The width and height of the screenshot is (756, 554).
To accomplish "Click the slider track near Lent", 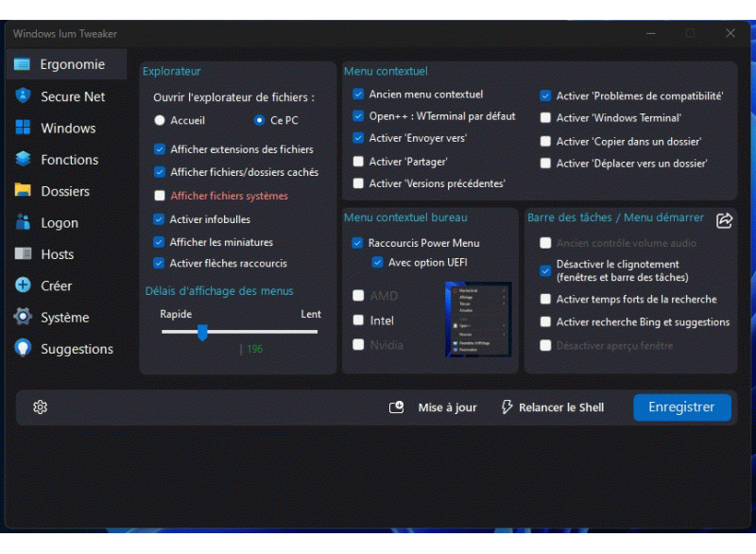I will 309,332.
